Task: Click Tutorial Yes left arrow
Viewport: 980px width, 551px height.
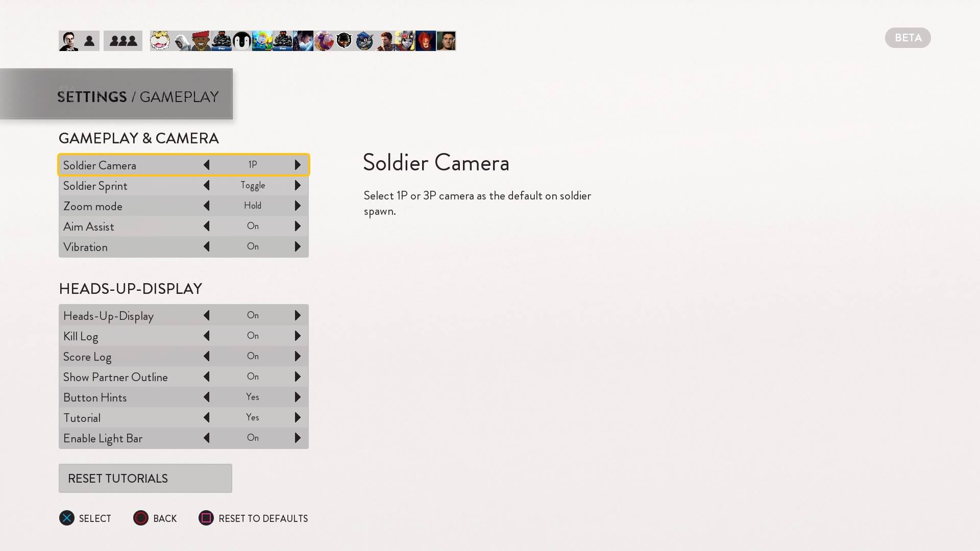Action: tap(207, 417)
